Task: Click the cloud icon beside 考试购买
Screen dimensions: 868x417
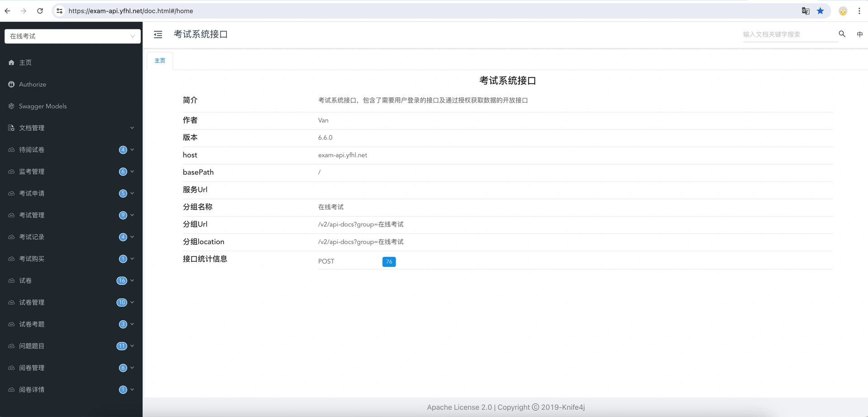Action: click(11, 259)
